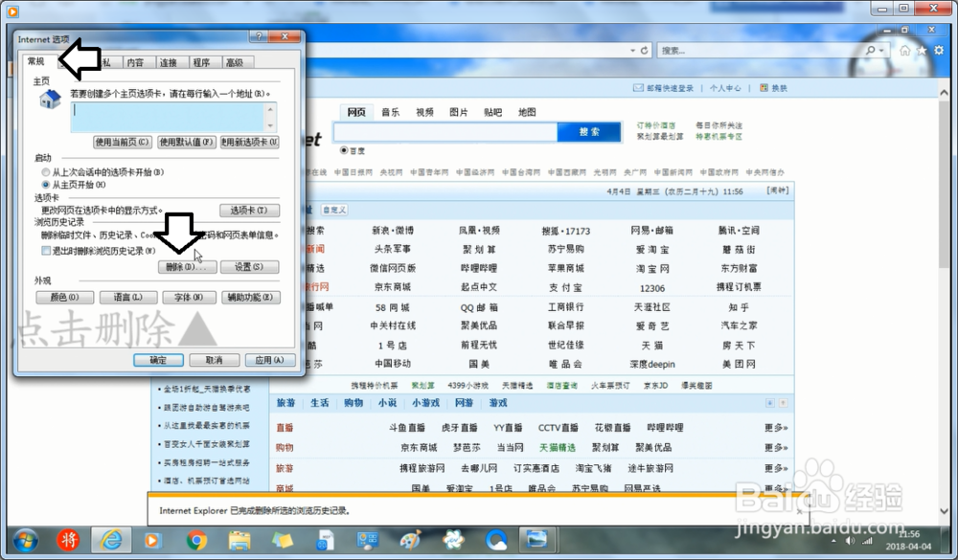Click the network signal tray icon
Image resolution: width=958 pixels, height=560 pixels.
[x=867, y=541]
